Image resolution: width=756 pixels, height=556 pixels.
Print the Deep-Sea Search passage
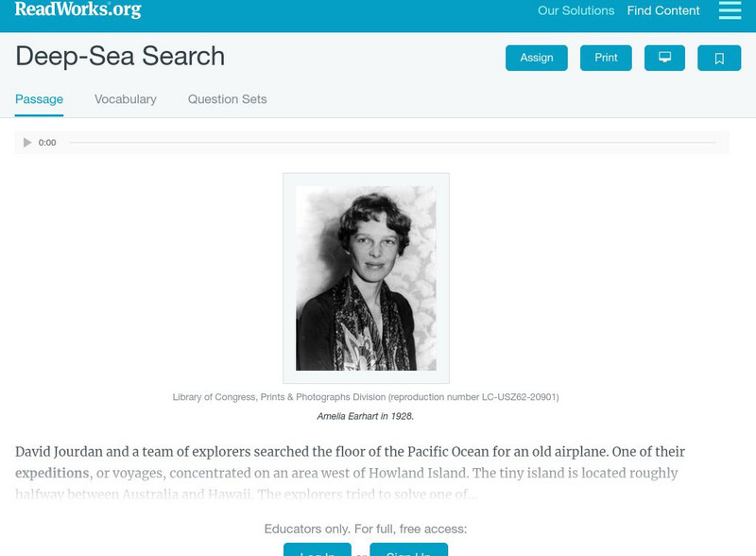pos(606,57)
